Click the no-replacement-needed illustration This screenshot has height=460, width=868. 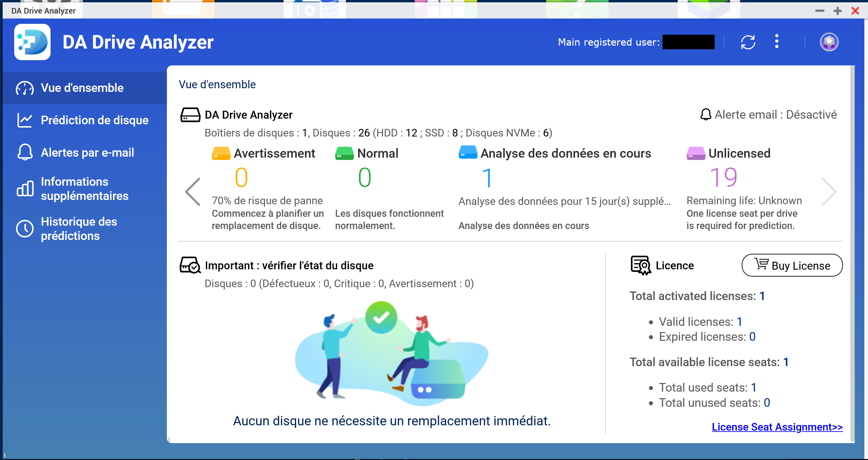[392, 354]
